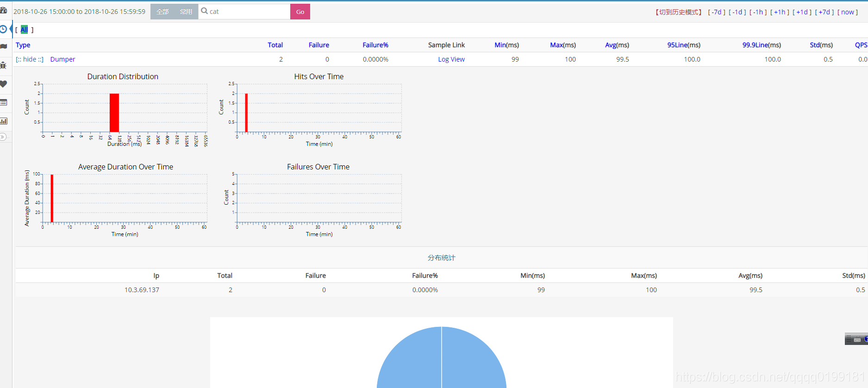Select the IP cell 10.3.69.137
The height and width of the screenshot is (388, 868).
coord(142,290)
